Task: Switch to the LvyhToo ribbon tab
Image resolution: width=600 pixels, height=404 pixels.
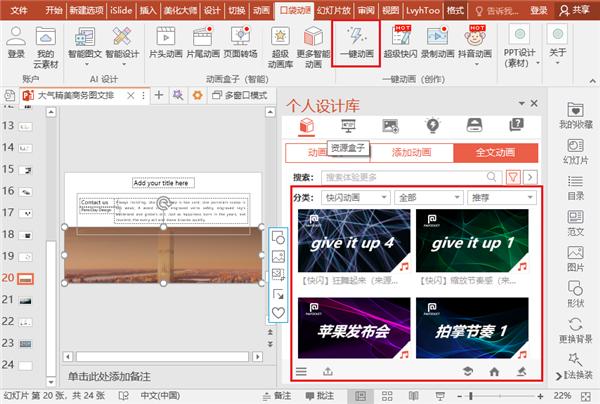Action: [x=423, y=10]
